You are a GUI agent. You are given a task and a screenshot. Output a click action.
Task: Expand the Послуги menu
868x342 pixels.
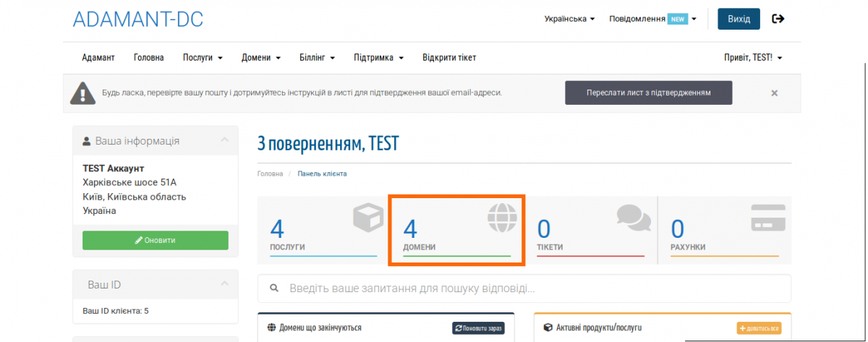pos(203,58)
